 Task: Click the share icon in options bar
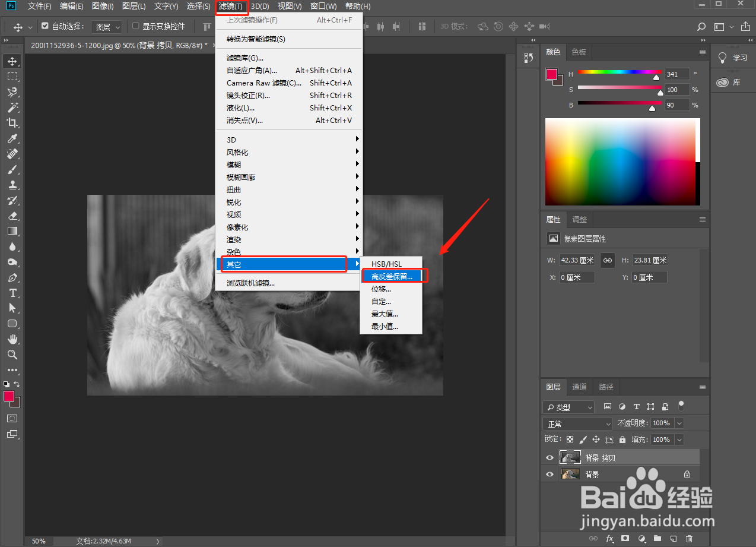pos(746,27)
